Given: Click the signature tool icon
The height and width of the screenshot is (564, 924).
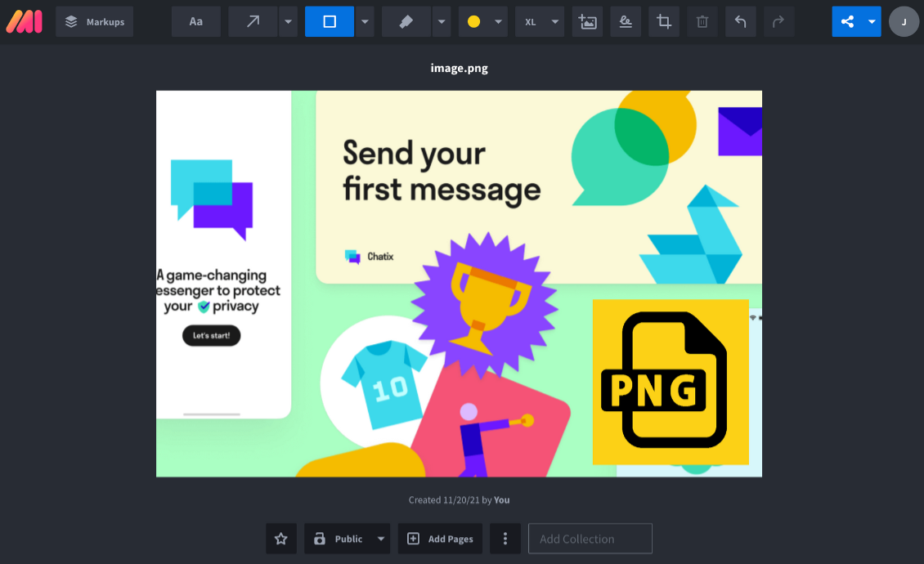Looking at the screenshot, I should pos(626,22).
